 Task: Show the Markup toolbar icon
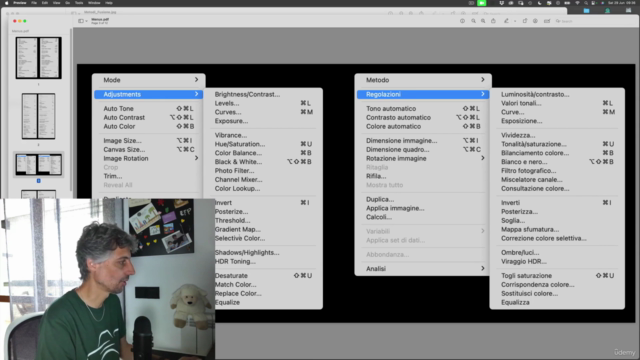tap(535, 21)
